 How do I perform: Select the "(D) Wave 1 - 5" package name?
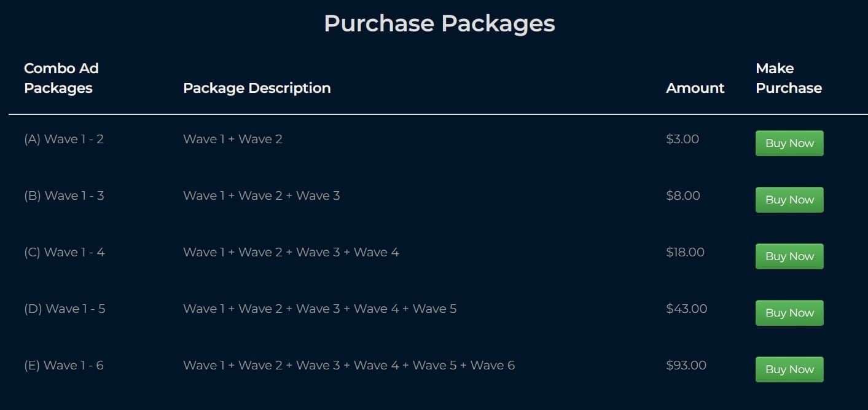coord(65,309)
